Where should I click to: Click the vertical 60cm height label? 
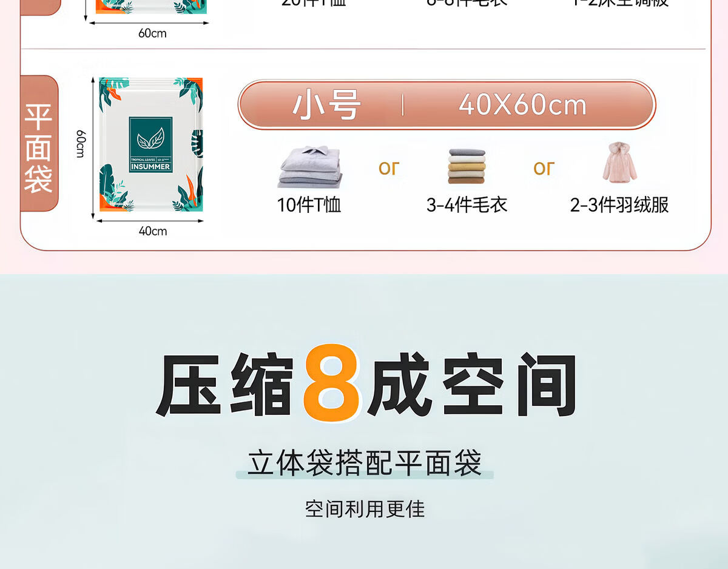tap(81, 143)
